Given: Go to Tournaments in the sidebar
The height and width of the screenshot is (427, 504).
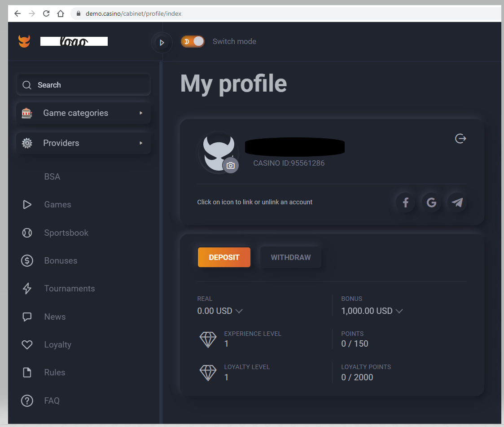Looking at the screenshot, I should [69, 288].
